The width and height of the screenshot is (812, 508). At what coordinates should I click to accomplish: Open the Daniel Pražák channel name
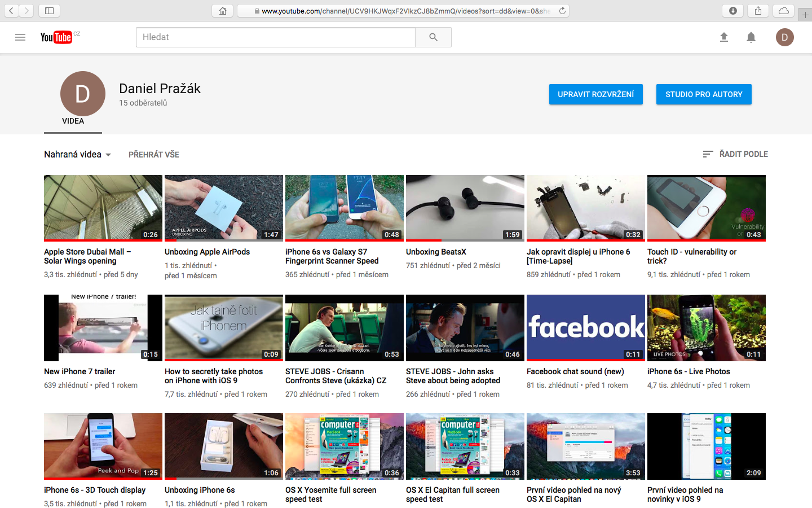coord(160,89)
